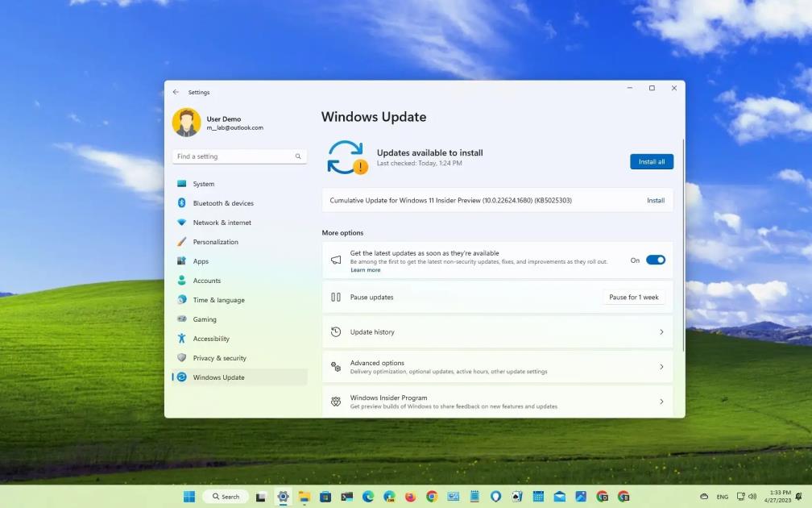Open Microsoft Store from the taskbar
Screen dimensions: 812x508
(x=325, y=497)
